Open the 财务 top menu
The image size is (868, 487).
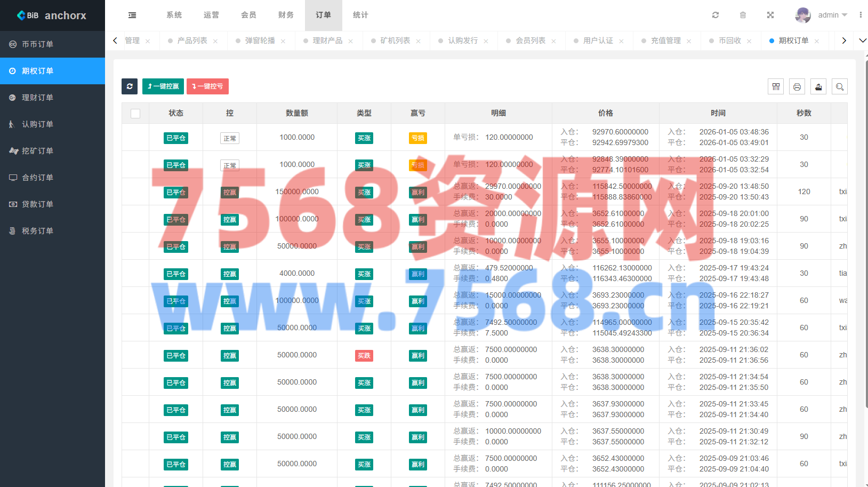(286, 15)
